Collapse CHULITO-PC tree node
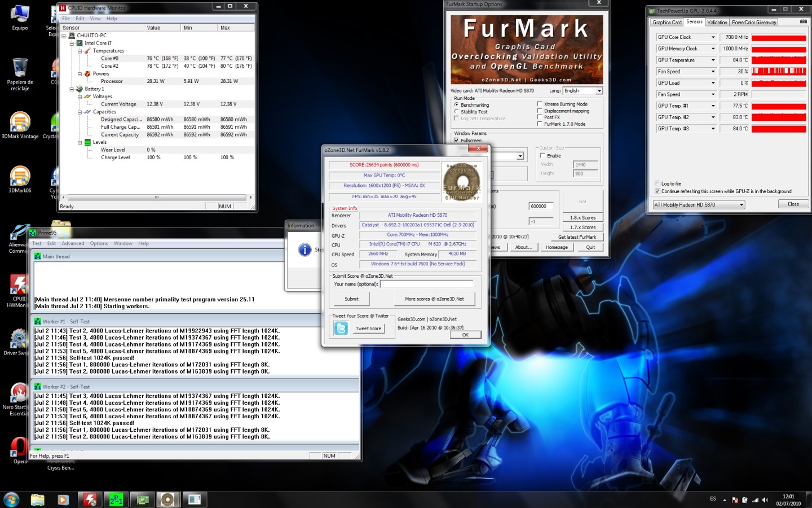Screen dimensions: 812x508 tap(64, 36)
